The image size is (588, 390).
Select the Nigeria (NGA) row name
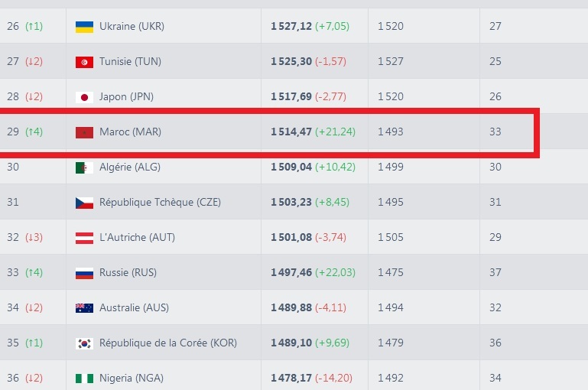(x=131, y=379)
